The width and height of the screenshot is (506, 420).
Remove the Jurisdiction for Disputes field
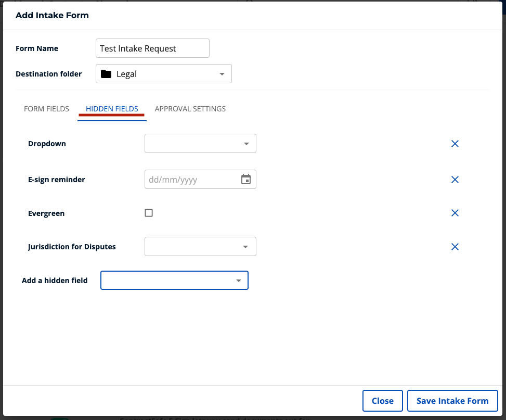point(455,247)
